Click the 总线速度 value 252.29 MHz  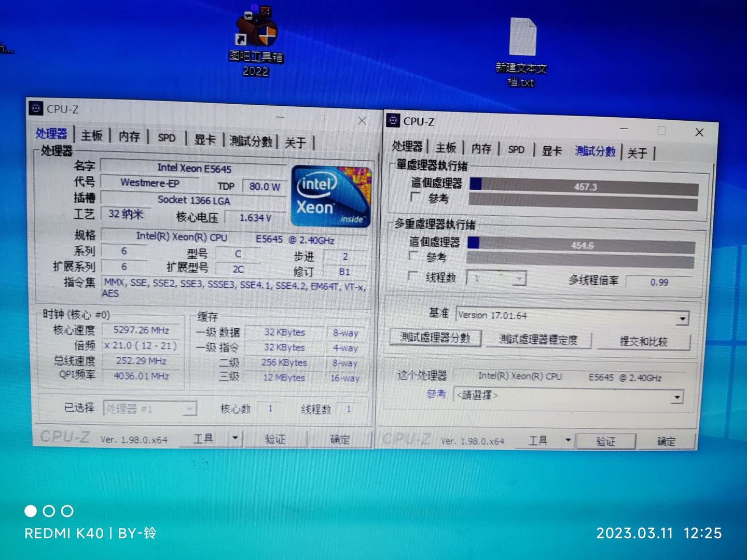(141, 361)
